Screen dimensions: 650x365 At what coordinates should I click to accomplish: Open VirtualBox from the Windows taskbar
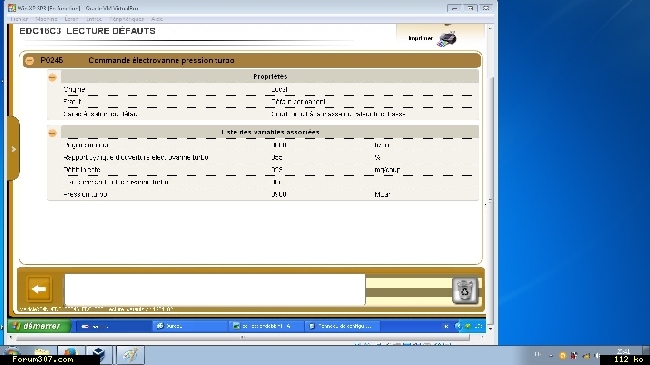point(99,355)
